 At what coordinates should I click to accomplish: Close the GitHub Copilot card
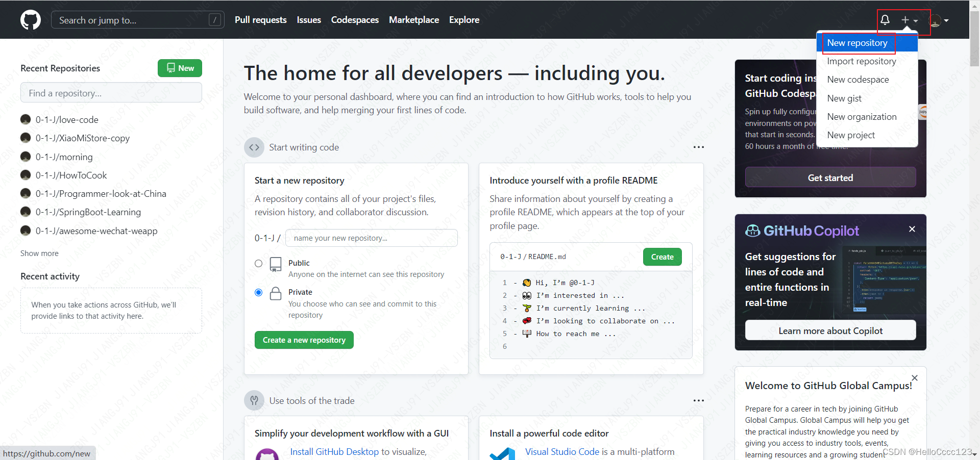pos(912,229)
